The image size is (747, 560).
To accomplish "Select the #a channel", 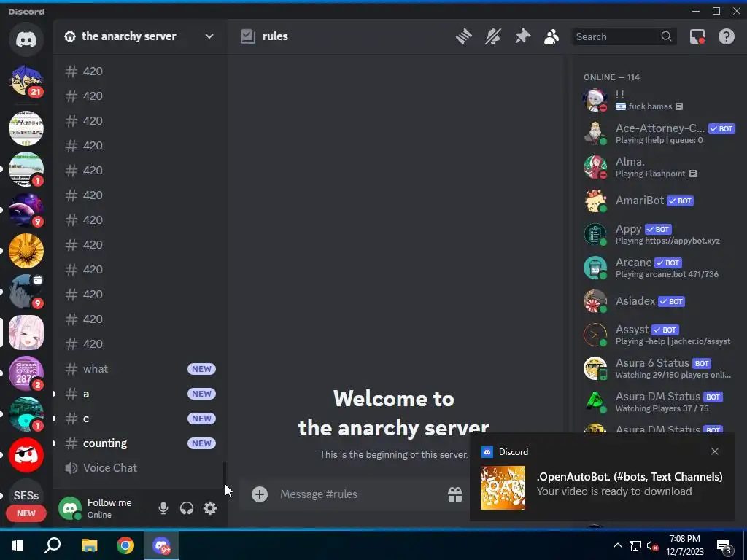I will 140,393.
